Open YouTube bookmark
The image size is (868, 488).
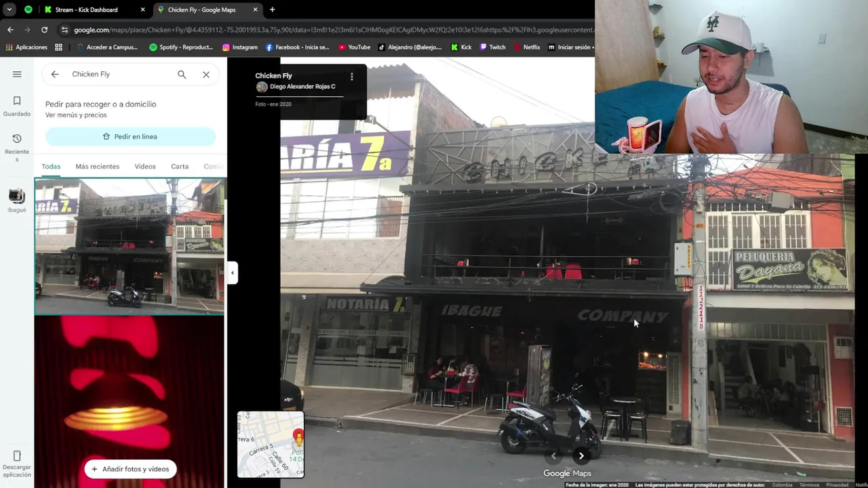(354, 47)
